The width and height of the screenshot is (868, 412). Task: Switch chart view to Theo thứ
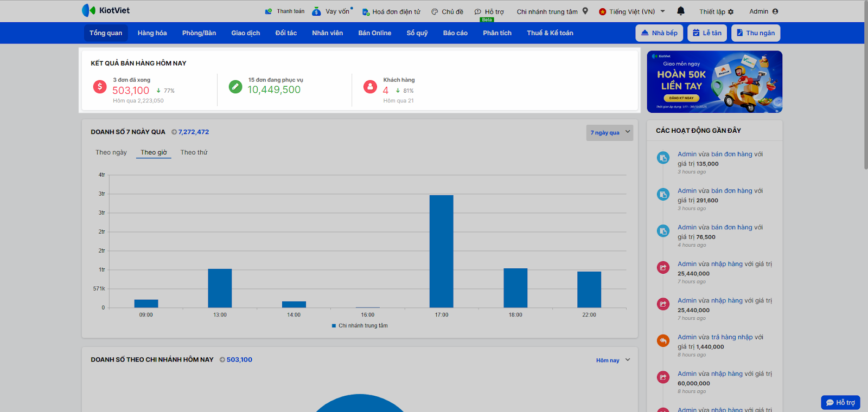coord(194,152)
